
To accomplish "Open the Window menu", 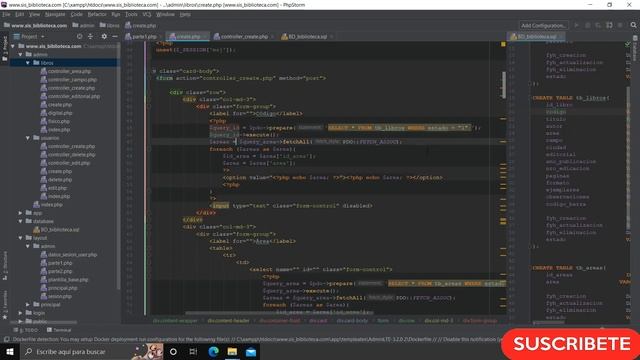I will [165, 14].
